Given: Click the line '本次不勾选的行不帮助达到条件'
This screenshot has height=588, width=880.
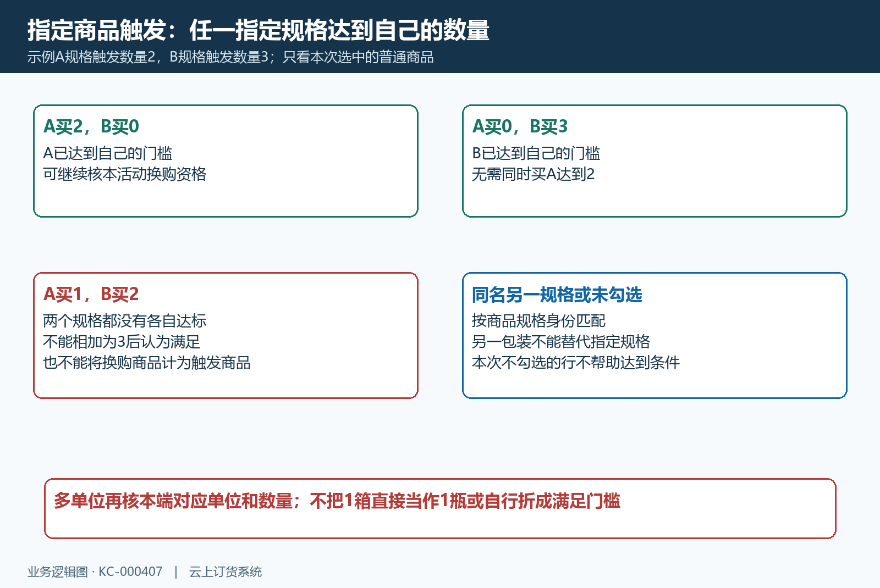Looking at the screenshot, I should coord(576,363).
